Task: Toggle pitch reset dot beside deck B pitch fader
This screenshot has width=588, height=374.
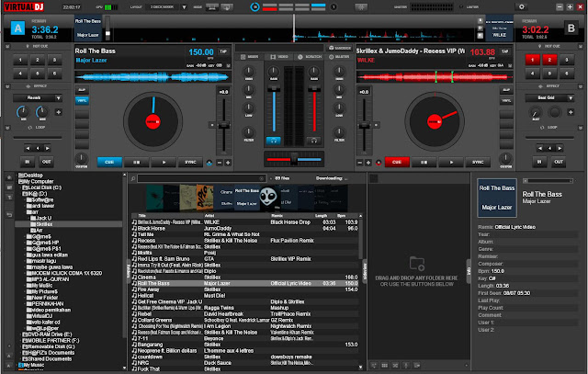Action: tap(376, 125)
